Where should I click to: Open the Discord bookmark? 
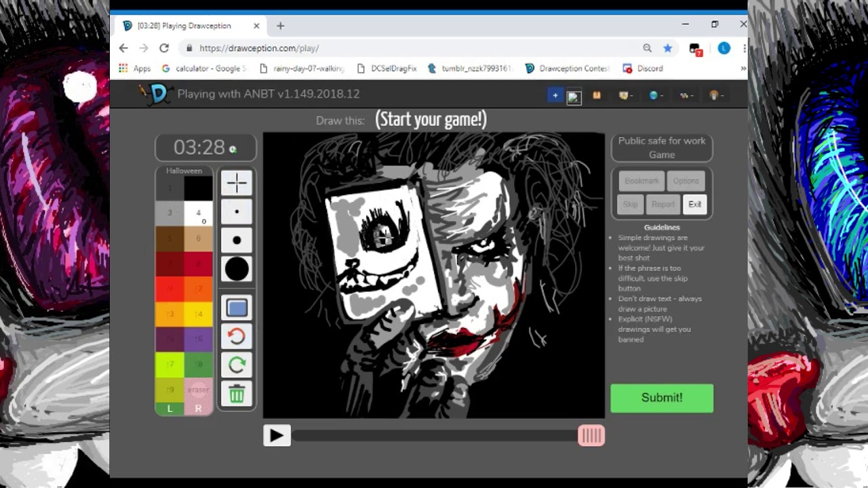643,68
